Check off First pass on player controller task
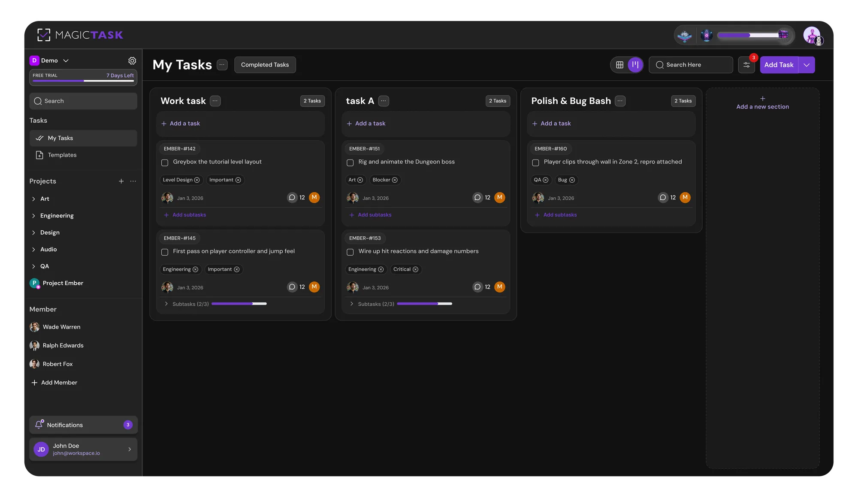The image size is (858, 504). point(165,252)
